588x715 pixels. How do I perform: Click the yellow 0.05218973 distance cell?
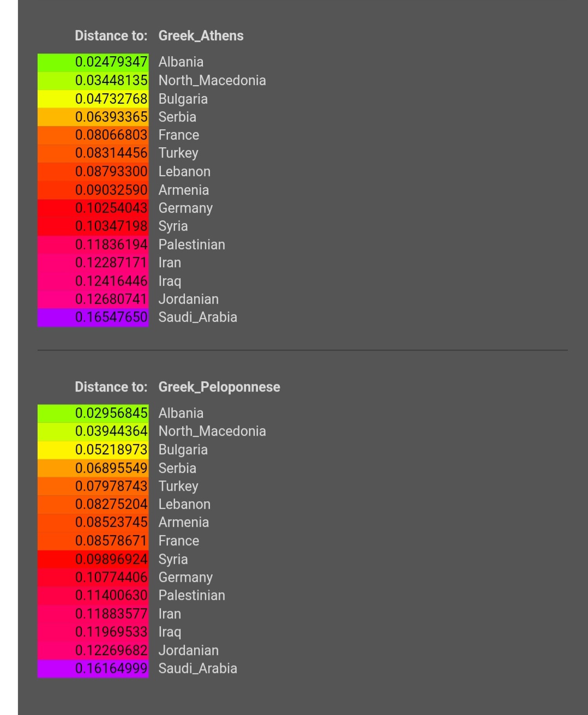point(93,450)
